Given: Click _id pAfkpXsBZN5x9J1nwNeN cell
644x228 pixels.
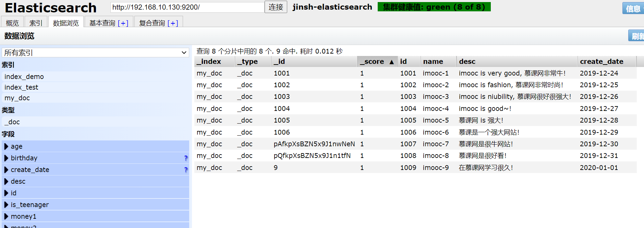Looking at the screenshot, I should pyautogui.click(x=314, y=144).
